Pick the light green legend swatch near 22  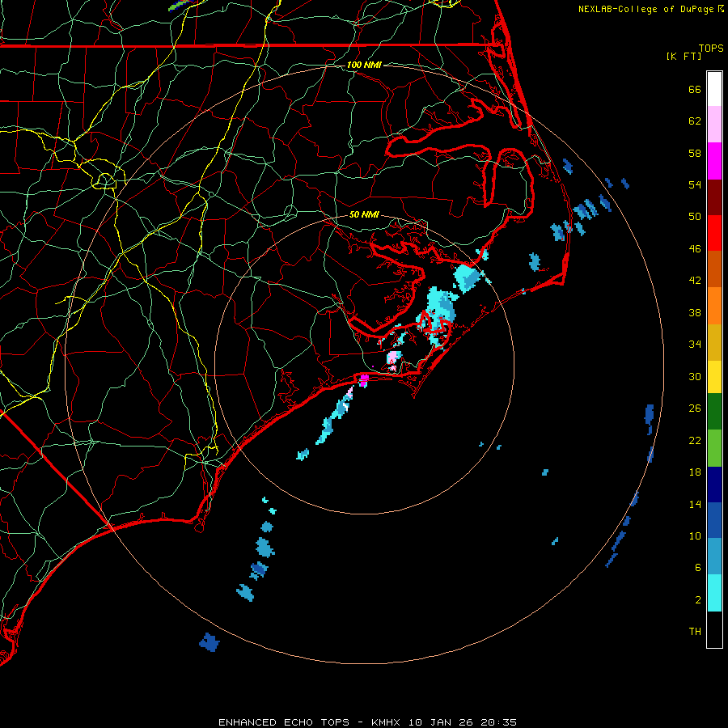714,448
